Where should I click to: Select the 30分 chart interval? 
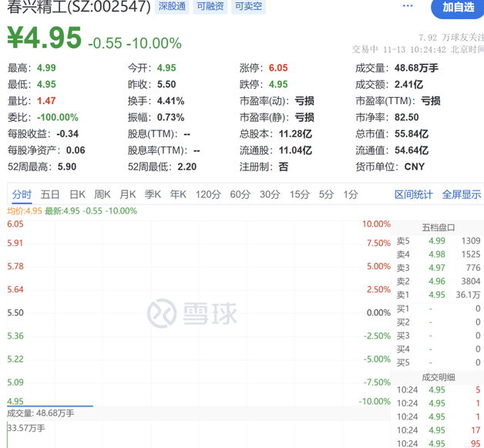coord(270,194)
